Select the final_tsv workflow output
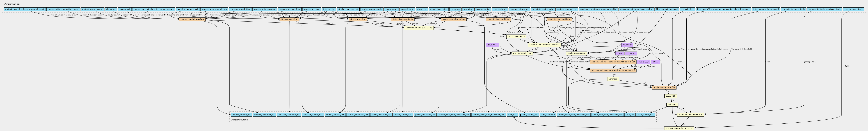The width and height of the screenshot is (868, 131). (x=512, y=115)
